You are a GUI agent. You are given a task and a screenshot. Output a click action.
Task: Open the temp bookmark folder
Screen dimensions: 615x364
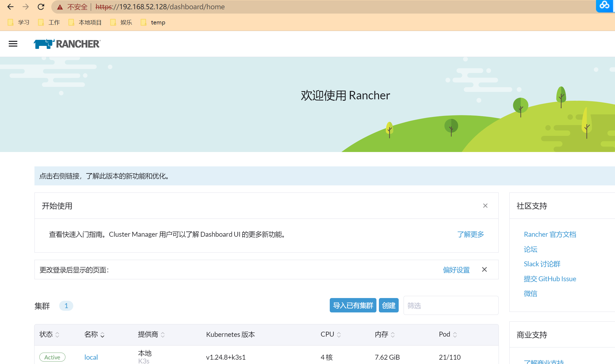pyautogui.click(x=153, y=22)
